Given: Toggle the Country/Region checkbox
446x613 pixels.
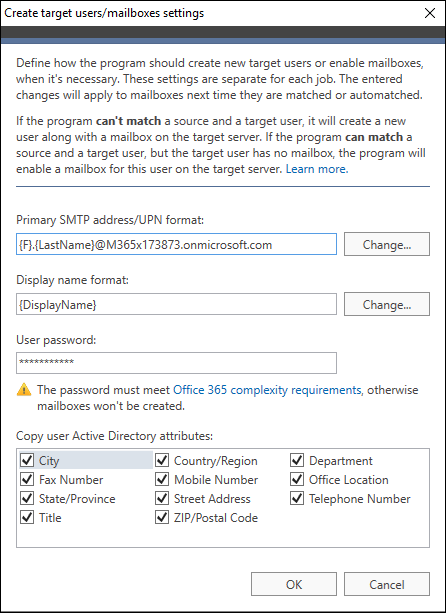Looking at the screenshot, I should click(162, 461).
